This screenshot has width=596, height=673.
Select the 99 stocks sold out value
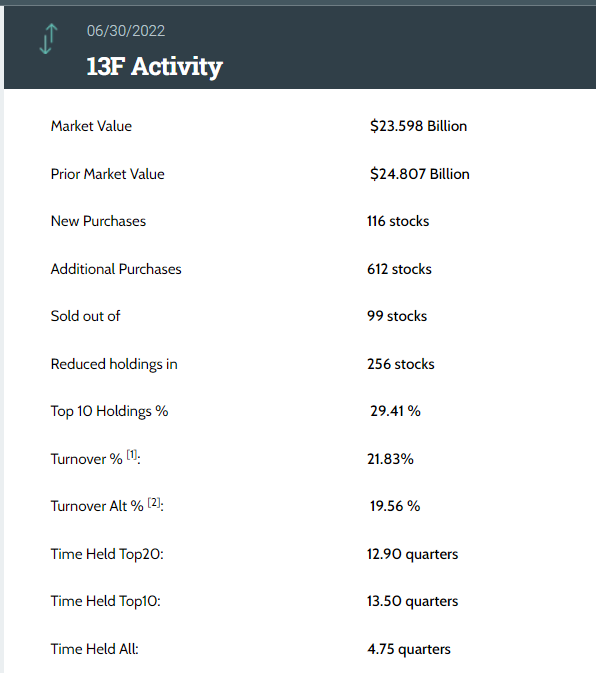[x=397, y=316]
